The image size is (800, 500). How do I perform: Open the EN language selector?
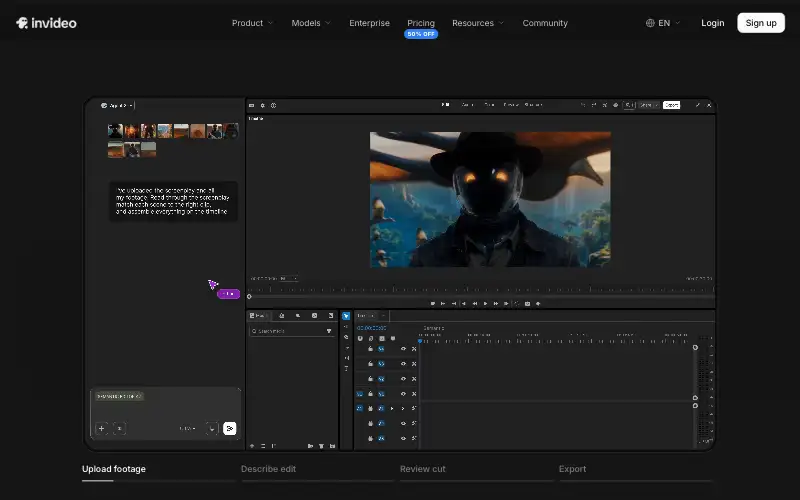pyautogui.click(x=663, y=23)
